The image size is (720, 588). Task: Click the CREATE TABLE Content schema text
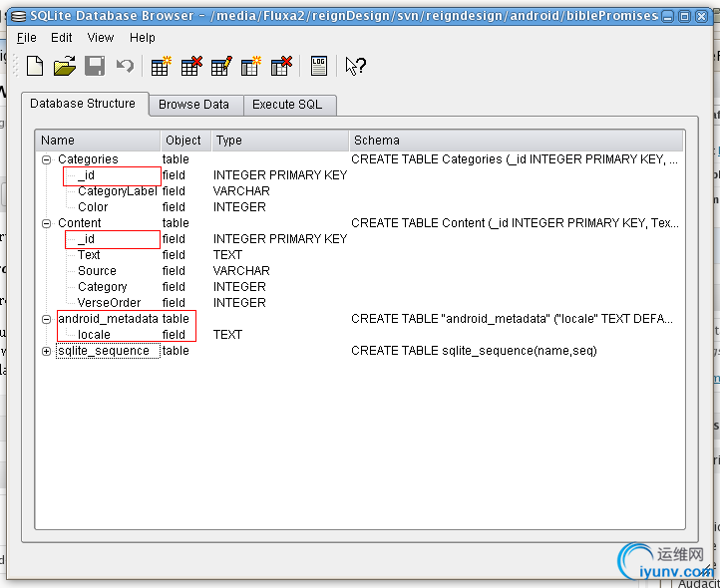(515, 223)
